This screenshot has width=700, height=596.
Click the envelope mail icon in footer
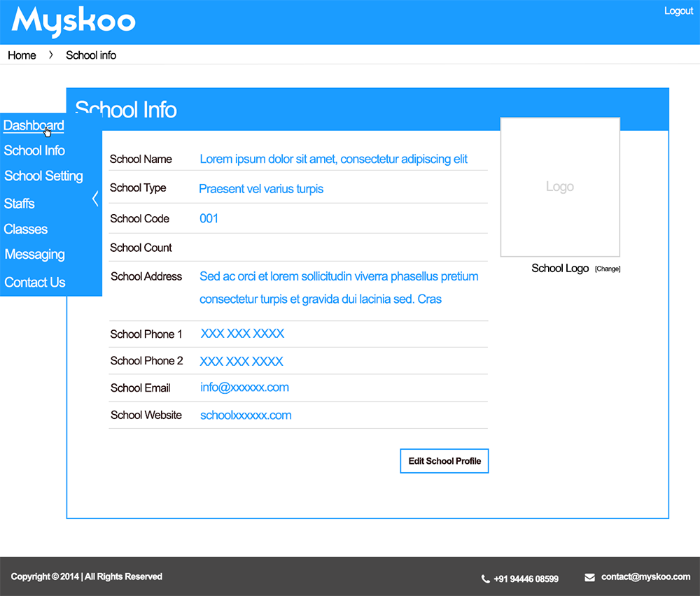(x=589, y=577)
